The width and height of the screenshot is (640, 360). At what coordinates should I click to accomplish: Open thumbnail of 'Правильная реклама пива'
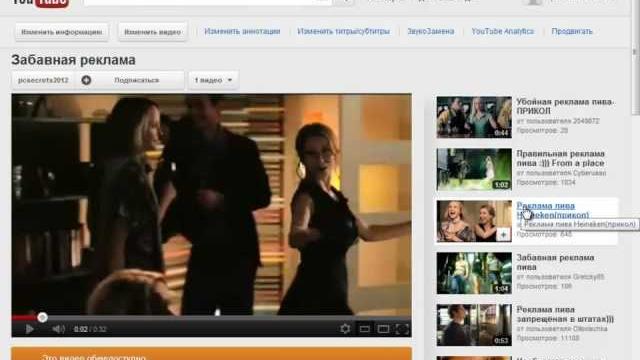pos(474,169)
